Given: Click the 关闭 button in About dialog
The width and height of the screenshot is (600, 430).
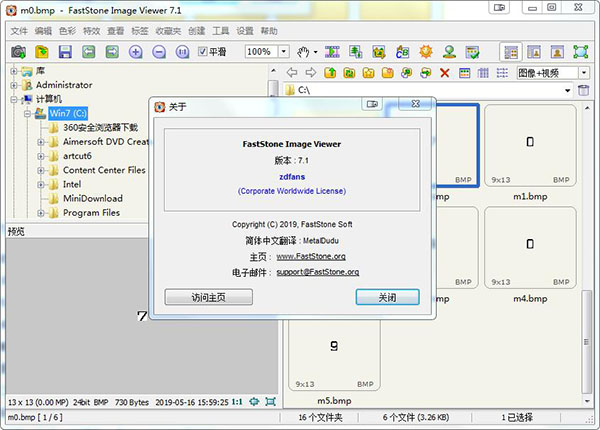Looking at the screenshot, I should click(387, 297).
